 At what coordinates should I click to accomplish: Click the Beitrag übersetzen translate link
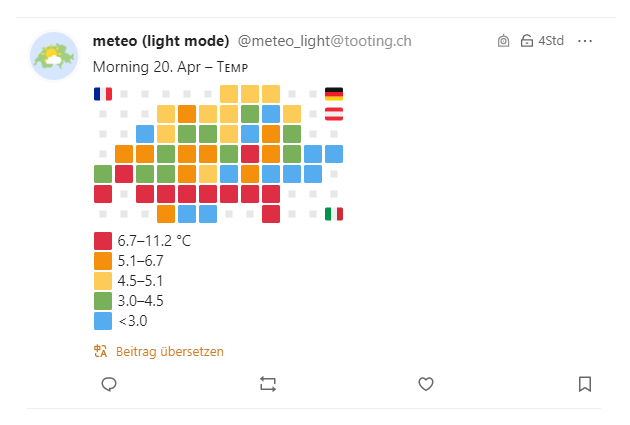pos(169,351)
